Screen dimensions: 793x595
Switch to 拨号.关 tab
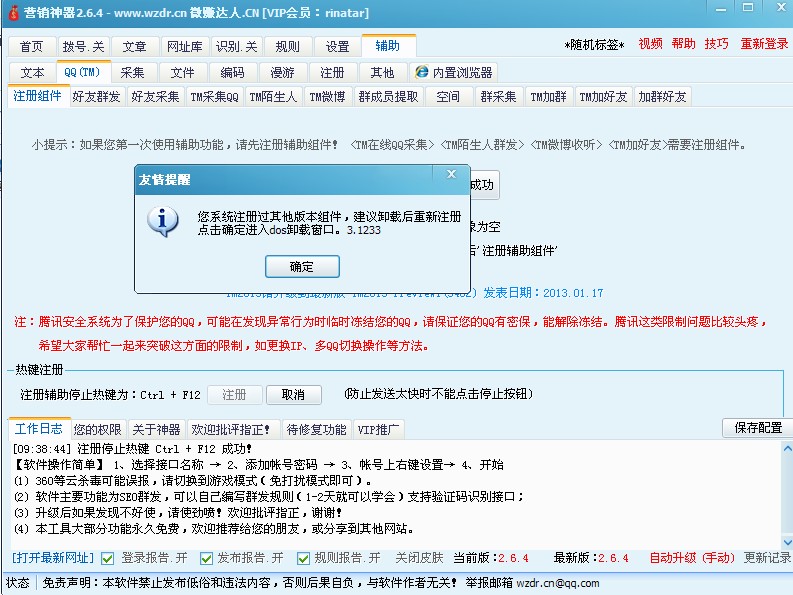83,47
